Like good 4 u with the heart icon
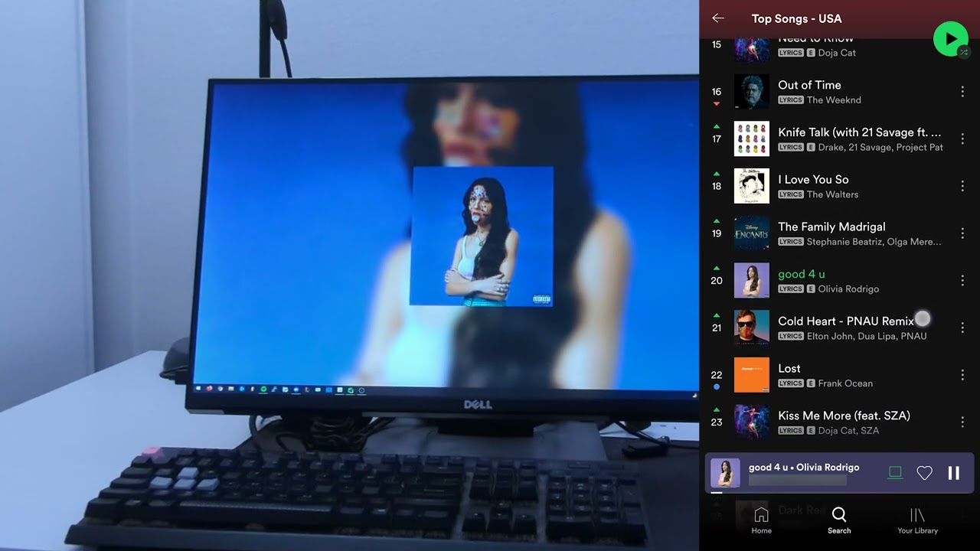This screenshot has width=980, height=551. click(x=925, y=474)
